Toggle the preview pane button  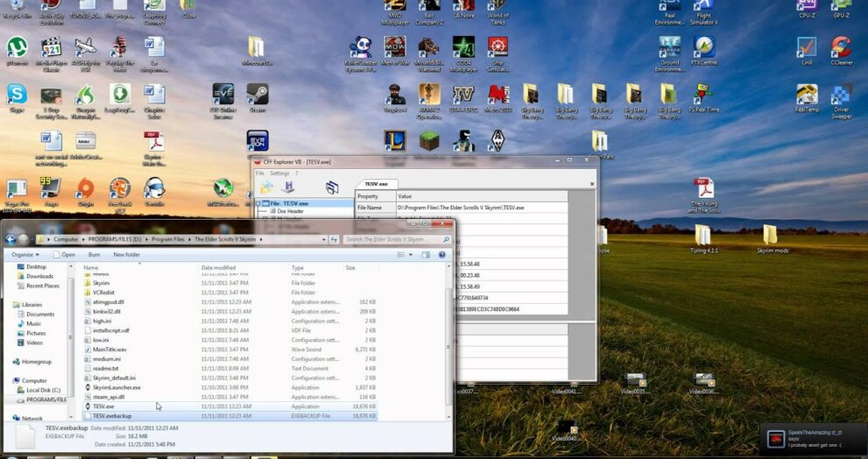[x=426, y=255]
